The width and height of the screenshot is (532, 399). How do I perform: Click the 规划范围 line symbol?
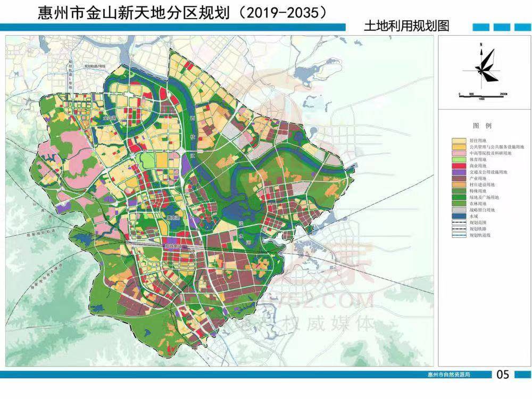459,222
